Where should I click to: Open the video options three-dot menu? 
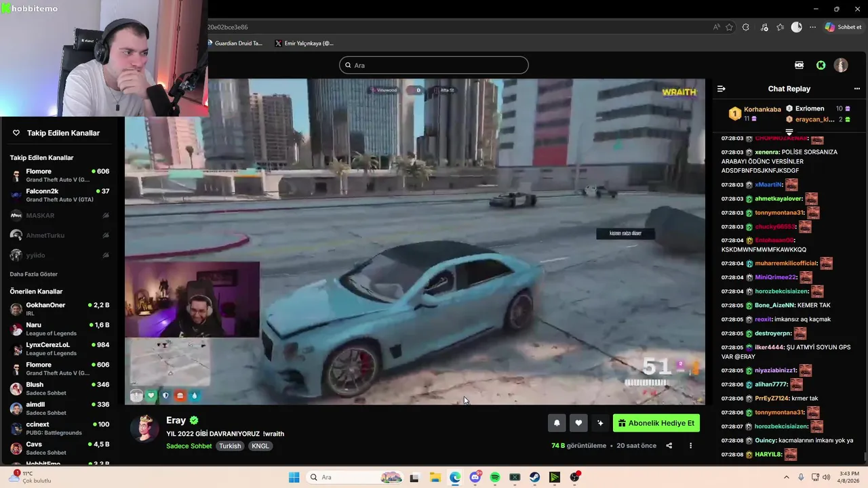tap(690, 445)
